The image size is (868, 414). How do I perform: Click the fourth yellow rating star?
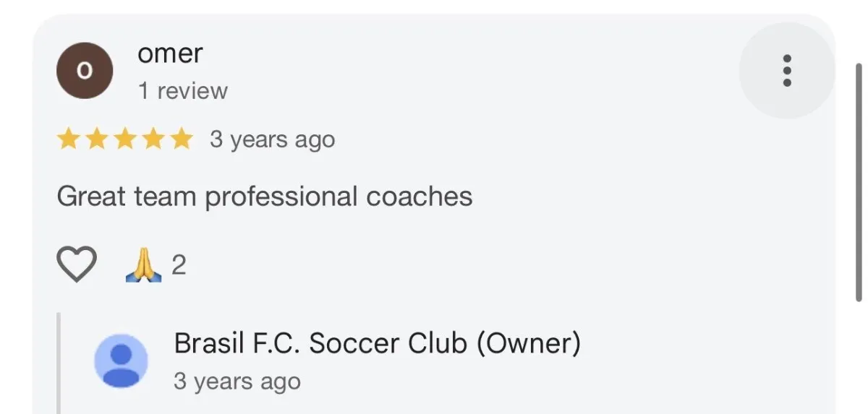[153, 139]
